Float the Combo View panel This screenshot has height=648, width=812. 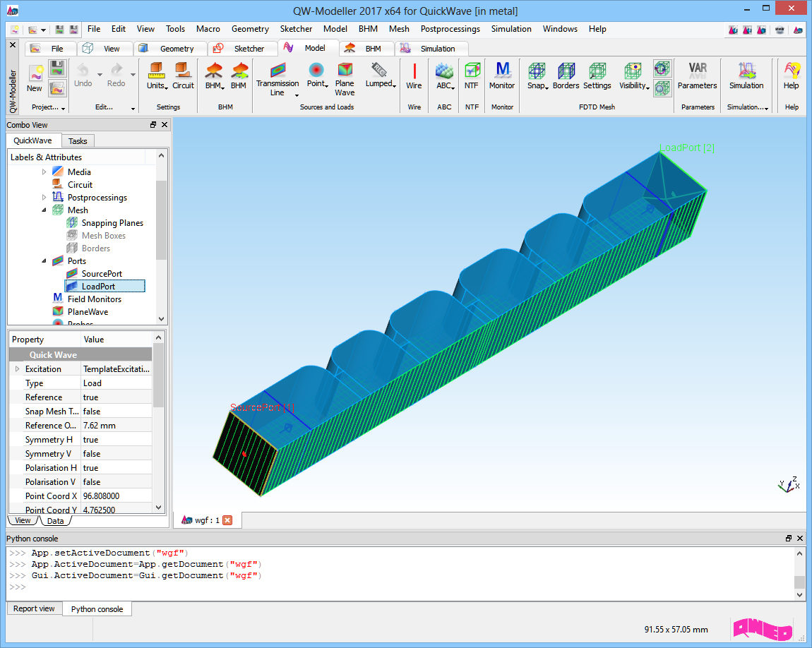point(153,125)
